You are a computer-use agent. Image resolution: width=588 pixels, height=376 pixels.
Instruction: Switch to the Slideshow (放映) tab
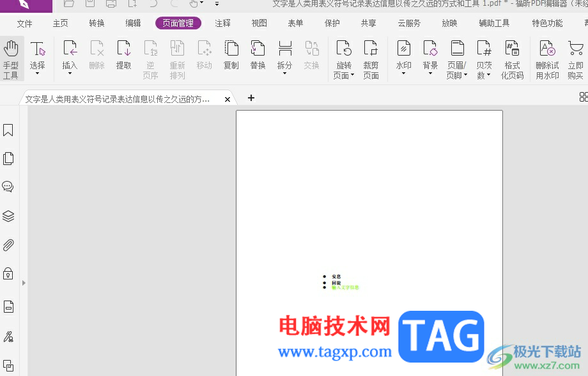tap(449, 23)
